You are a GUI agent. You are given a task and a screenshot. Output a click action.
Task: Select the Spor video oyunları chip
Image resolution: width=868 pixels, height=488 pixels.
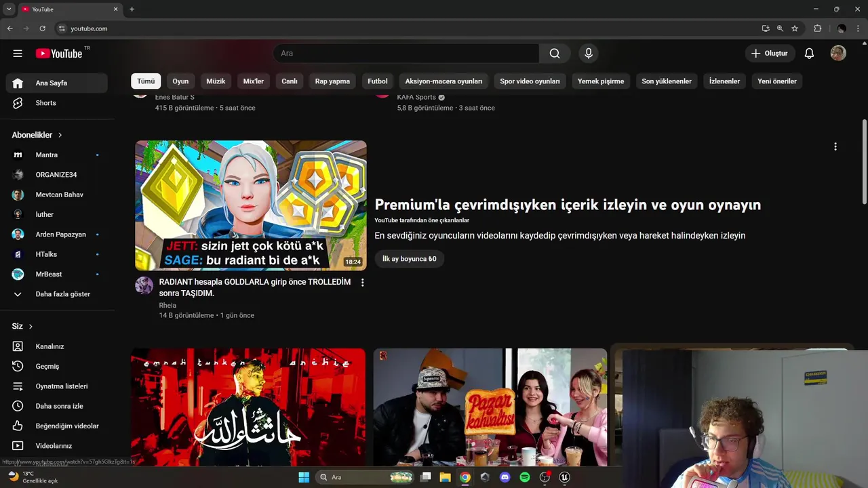[530, 81]
